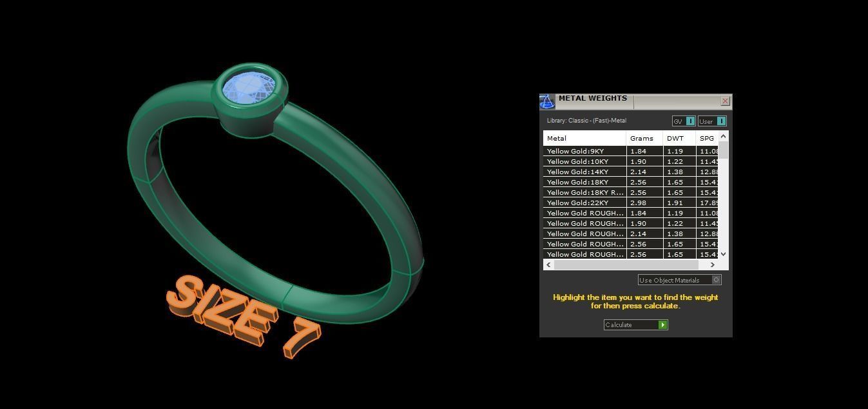Click the vertical scrollbar thumb

[x=723, y=150]
